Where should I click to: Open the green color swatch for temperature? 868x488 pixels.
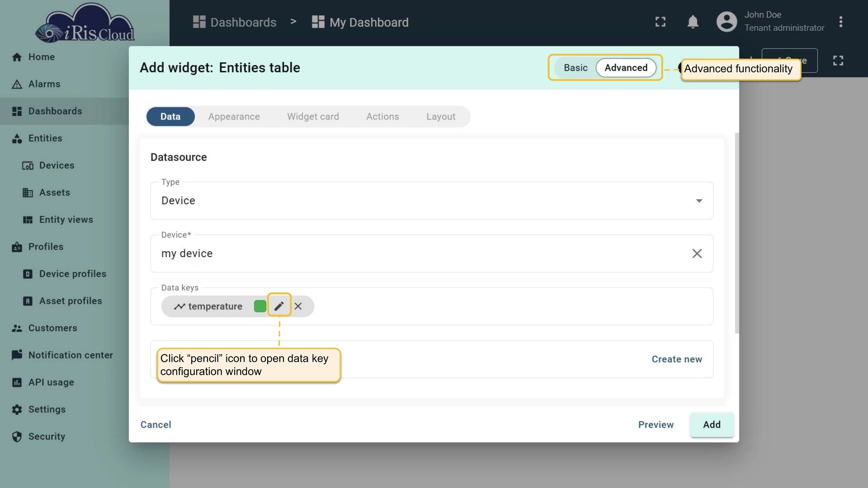(x=260, y=306)
